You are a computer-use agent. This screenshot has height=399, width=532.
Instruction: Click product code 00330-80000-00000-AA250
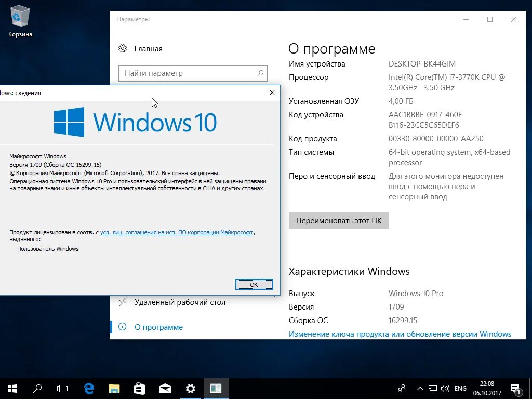(x=436, y=138)
